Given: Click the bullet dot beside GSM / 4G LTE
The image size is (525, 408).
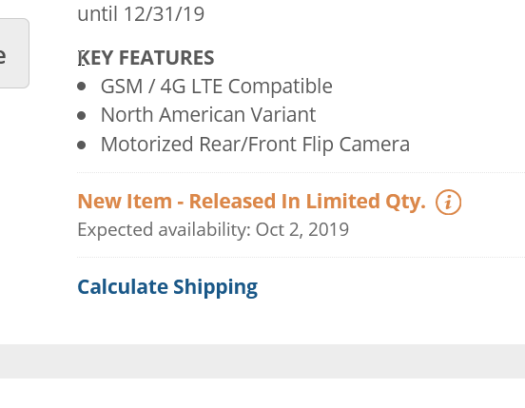Looking at the screenshot, I should click(x=81, y=87).
